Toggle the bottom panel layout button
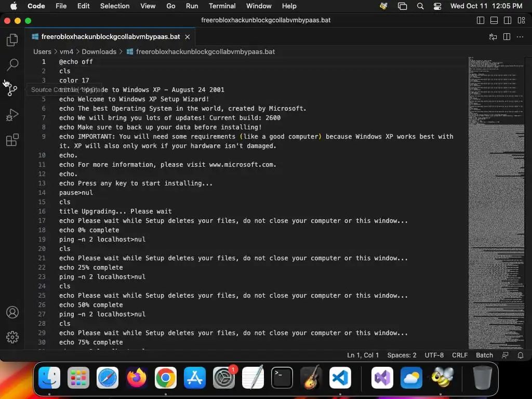 tap(494, 20)
